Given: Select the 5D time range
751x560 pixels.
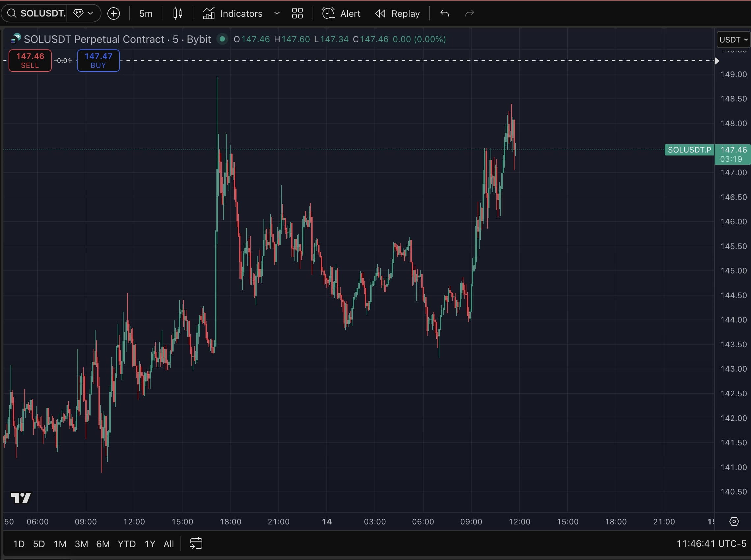Looking at the screenshot, I should point(39,544).
